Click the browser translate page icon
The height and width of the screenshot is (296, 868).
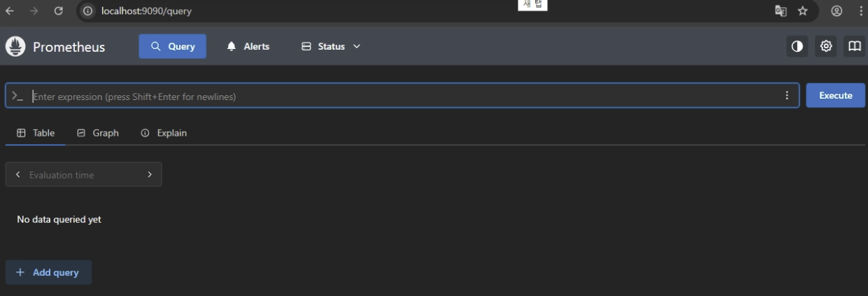pos(781,11)
